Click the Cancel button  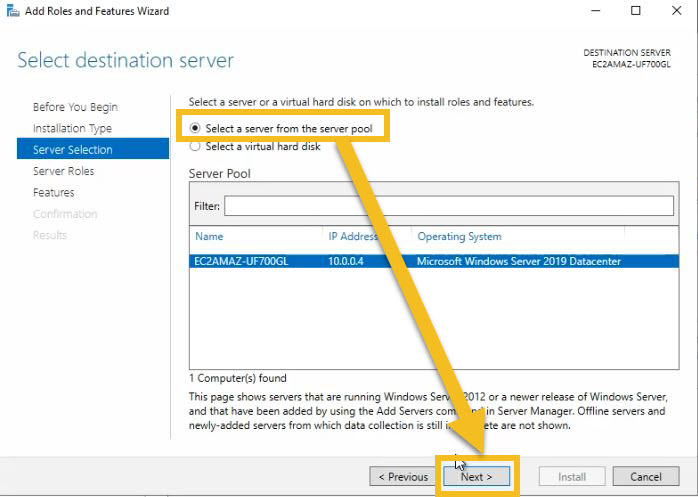pyautogui.click(x=646, y=477)
